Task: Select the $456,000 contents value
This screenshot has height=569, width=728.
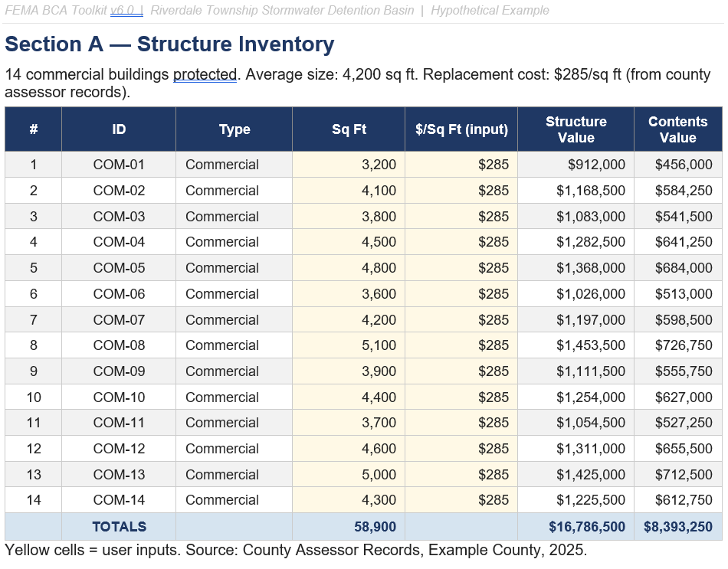Action: point(678,165)
